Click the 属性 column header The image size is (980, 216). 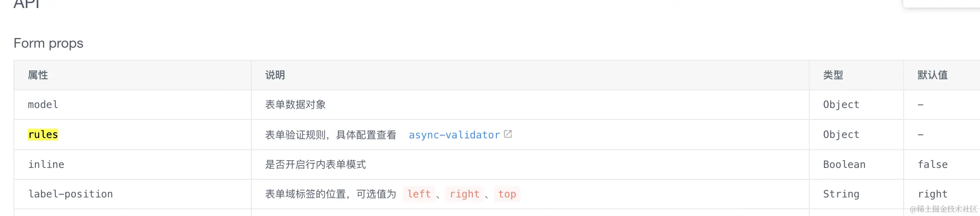coord(38,75)
